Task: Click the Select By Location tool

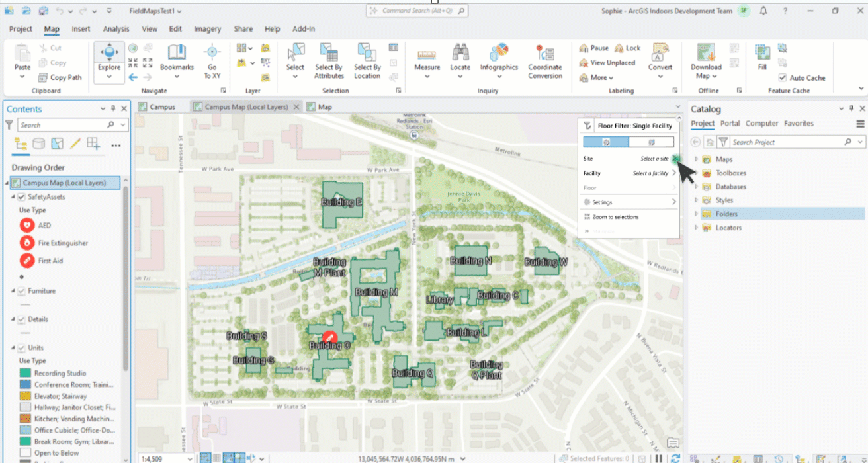Action: (367, 61)
